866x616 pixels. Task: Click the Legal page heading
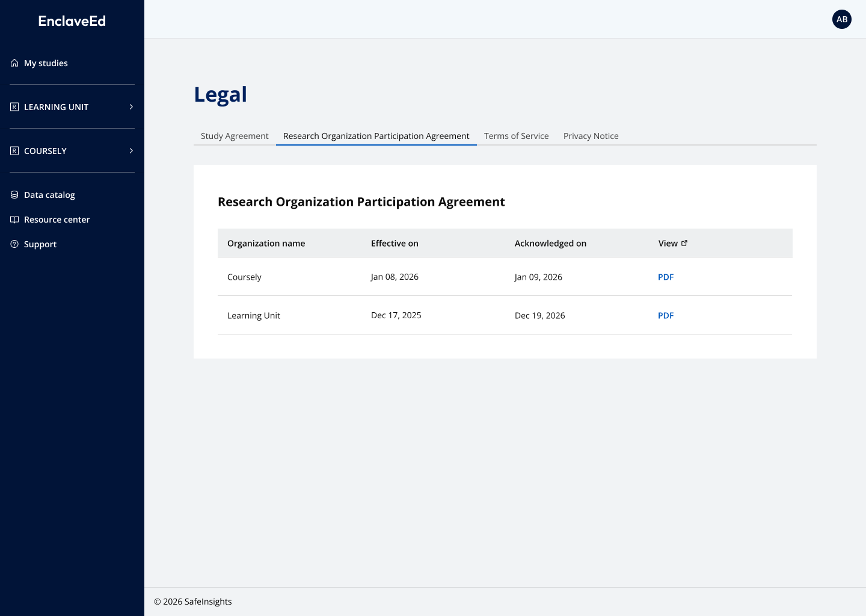point(220,95)
